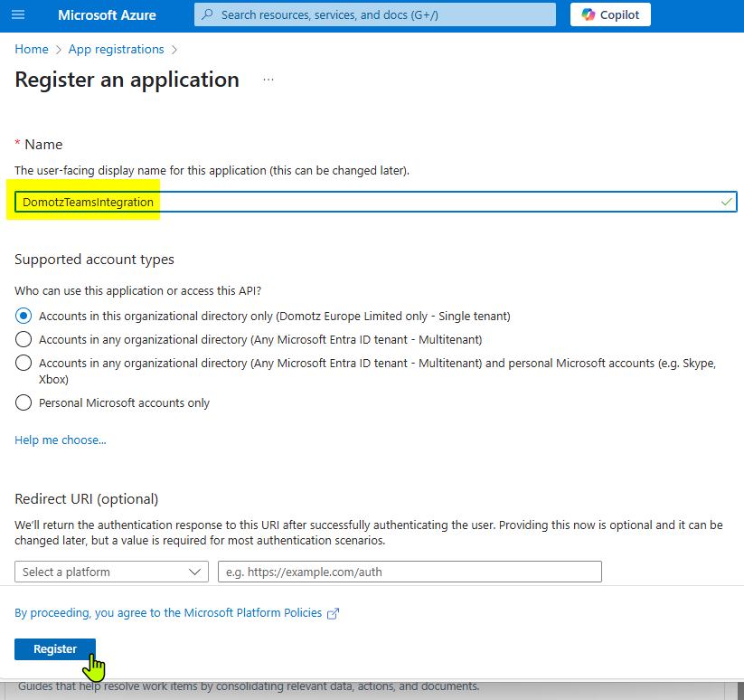744x700 pixels.
Task: Click the external link icon after Platform Policies
Action: click(x=333, y=613)
